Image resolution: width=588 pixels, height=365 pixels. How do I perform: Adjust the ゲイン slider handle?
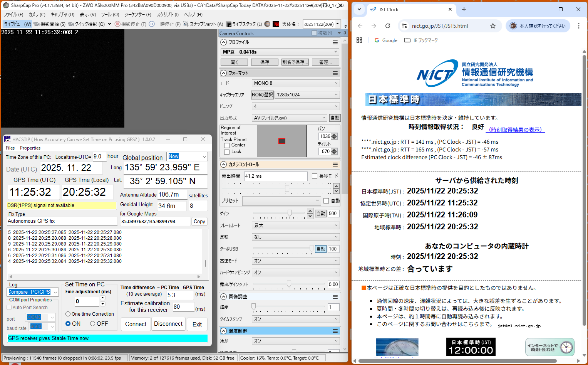[x=290, y=213]
